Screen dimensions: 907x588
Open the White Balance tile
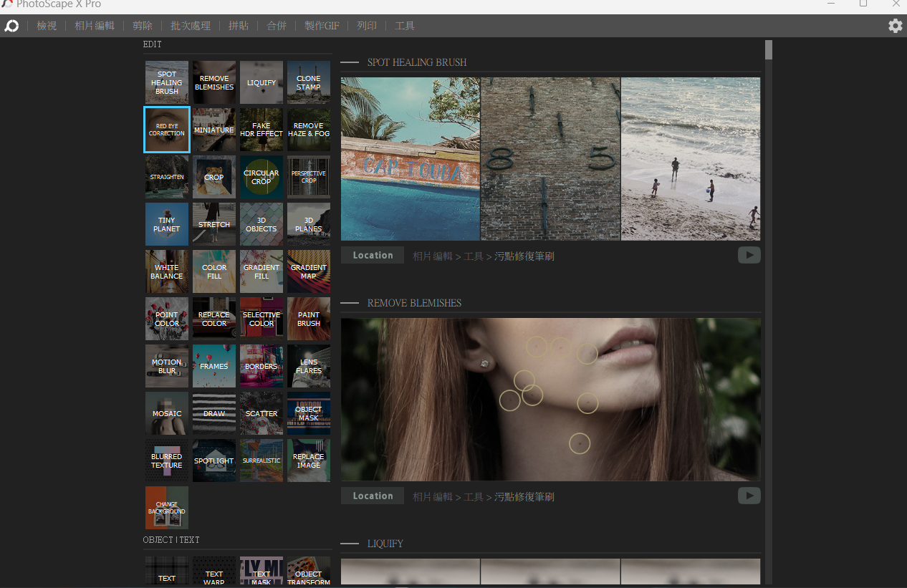click(167, 271)
